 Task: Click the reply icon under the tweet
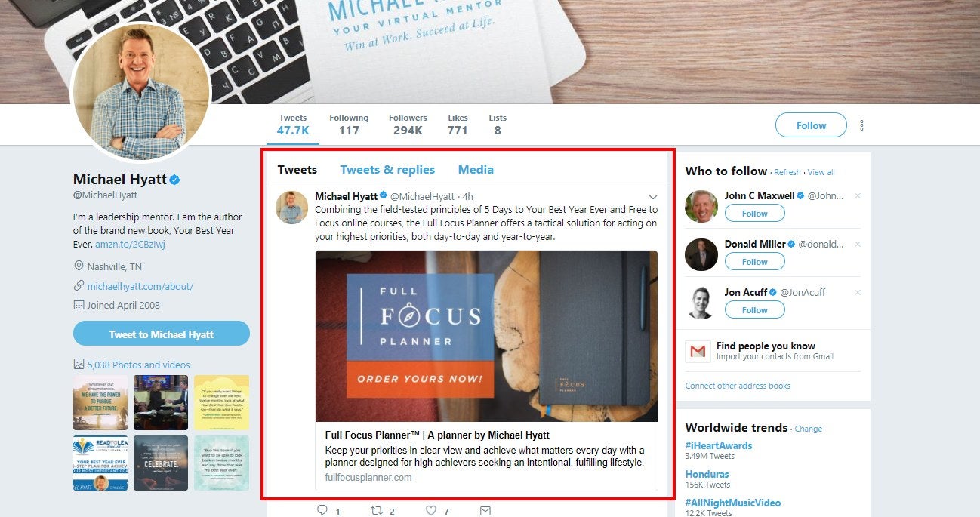click(322, 511)
